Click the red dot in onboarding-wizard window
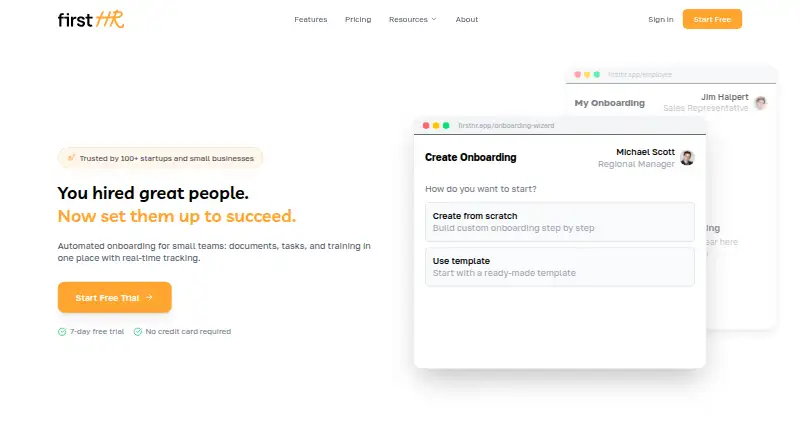 click(426, 126)
